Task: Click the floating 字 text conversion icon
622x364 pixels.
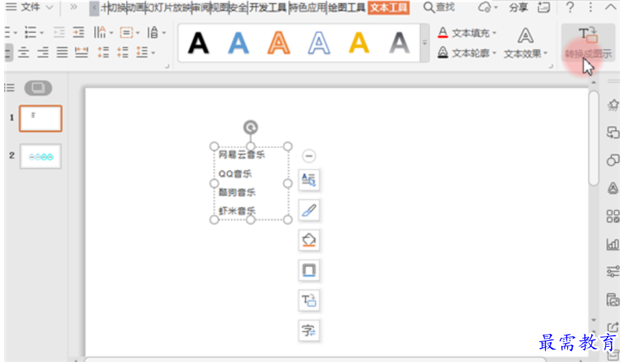Action: coord(309,330)
